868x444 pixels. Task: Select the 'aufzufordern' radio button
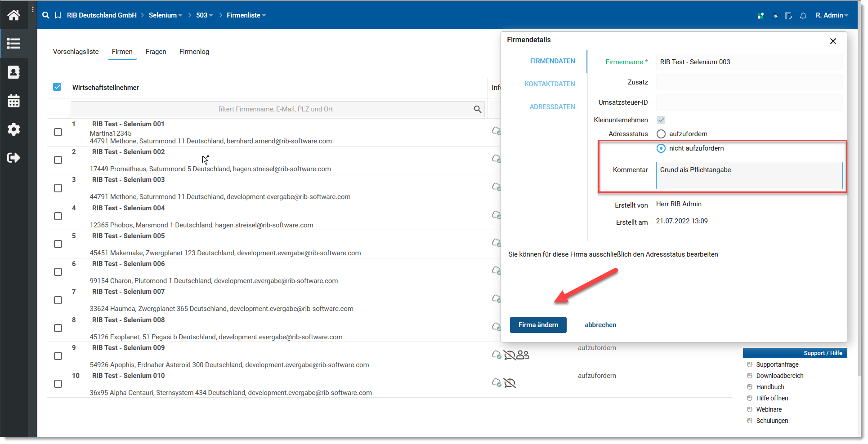tap(661, 134)
